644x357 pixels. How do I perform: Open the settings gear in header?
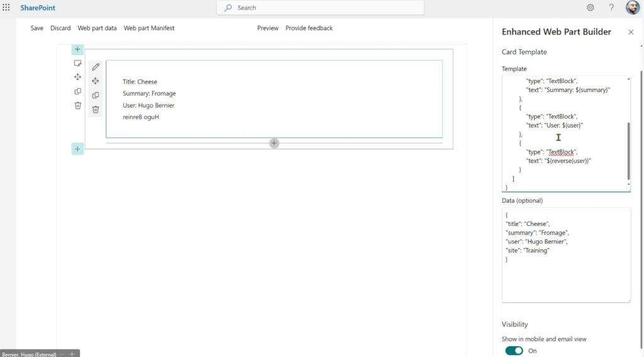pos(590,8)
